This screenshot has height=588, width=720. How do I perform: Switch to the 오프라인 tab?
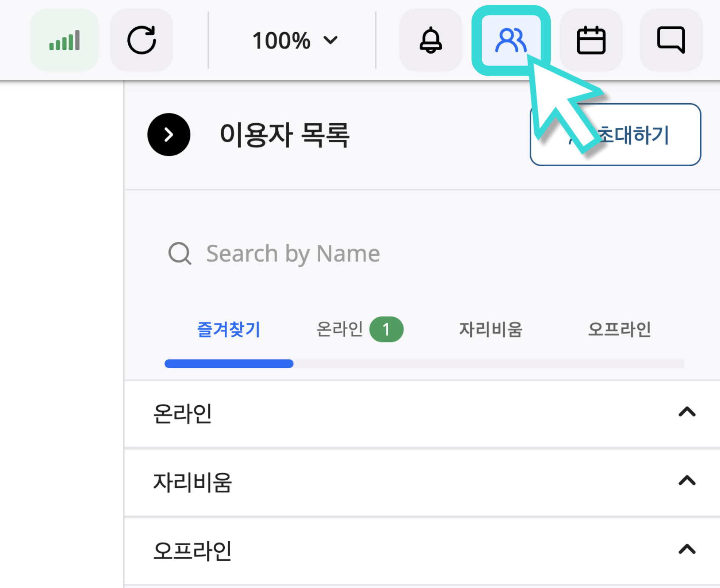(619, 329)
